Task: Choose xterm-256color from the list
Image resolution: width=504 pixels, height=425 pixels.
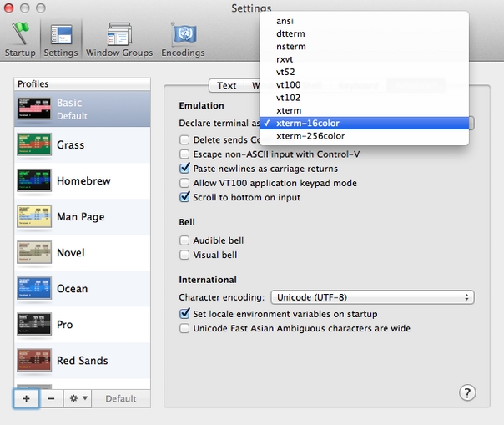Action: point(310,136)
